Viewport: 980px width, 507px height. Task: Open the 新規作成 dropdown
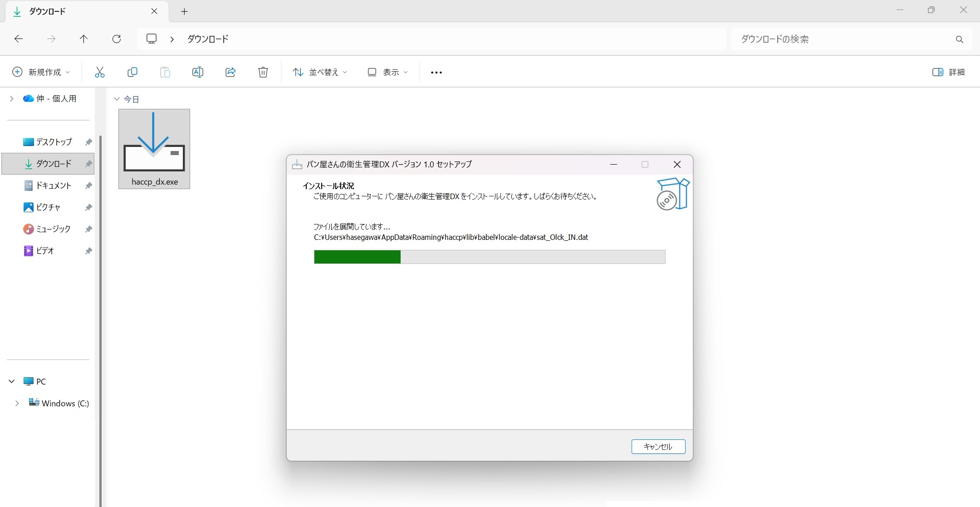click(x=41, y=72)
